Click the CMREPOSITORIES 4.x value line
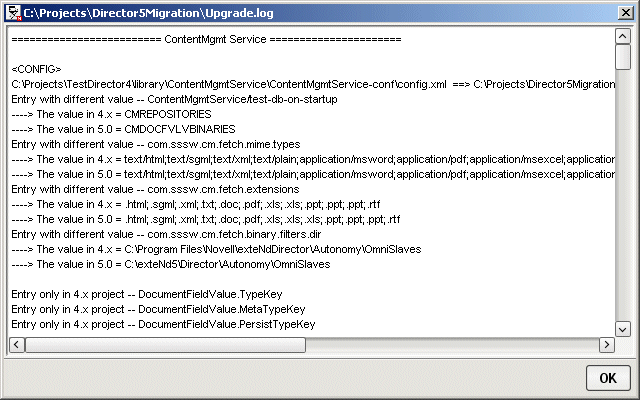Viewport: 640px width, 400px height. (100, 114)
